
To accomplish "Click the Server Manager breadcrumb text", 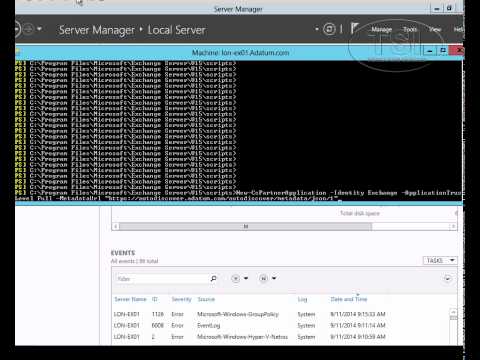I will click(97, 30).
